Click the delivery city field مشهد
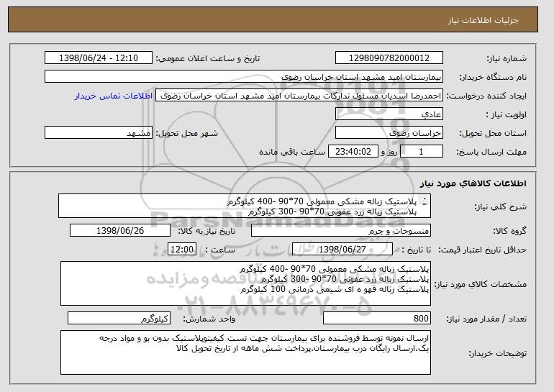Image resolution: width=554 pixels, height=392 pixels. point(99,133)
